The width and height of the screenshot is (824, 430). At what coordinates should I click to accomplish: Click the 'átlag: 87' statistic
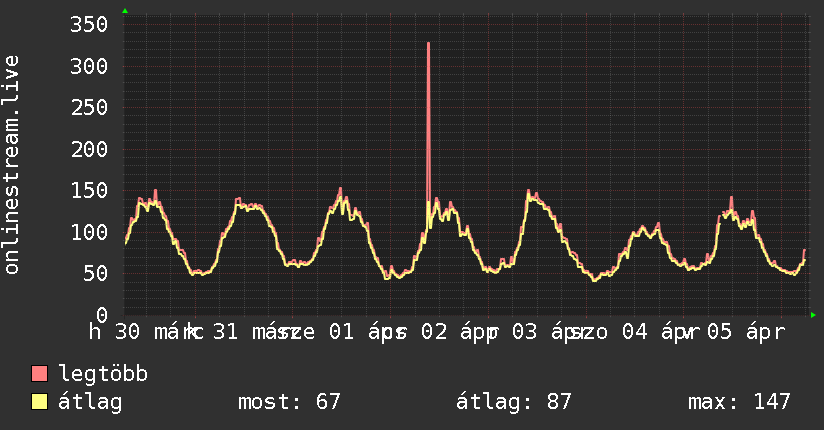[513, 402]
